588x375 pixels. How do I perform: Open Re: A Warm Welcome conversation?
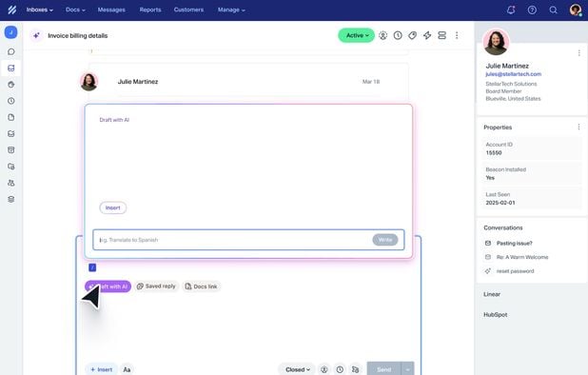[522, 257]
